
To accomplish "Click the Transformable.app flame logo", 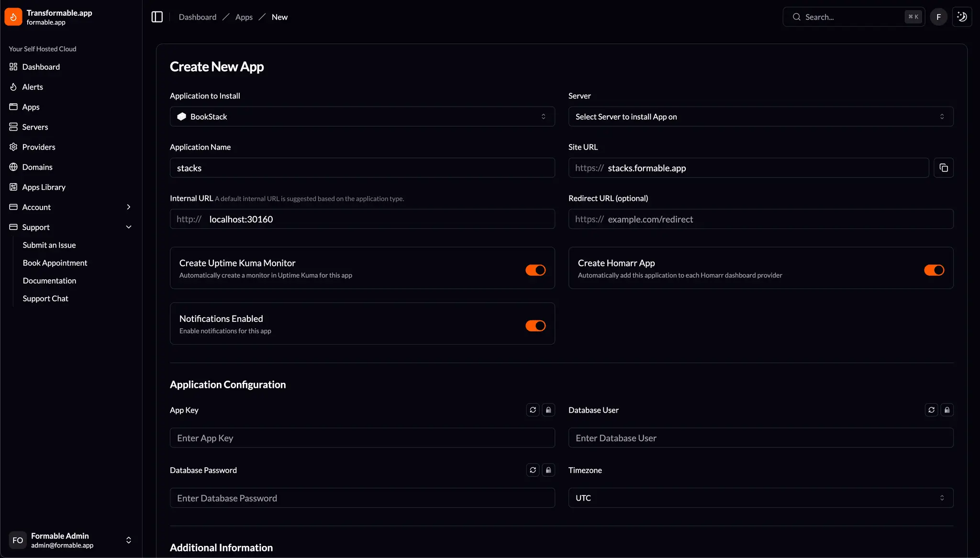I will [13, 17].
